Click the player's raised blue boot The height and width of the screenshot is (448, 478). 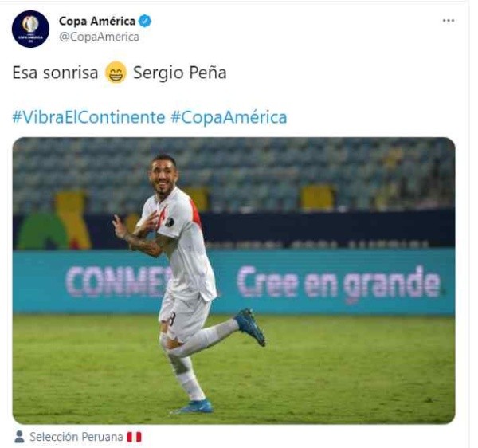250,326
